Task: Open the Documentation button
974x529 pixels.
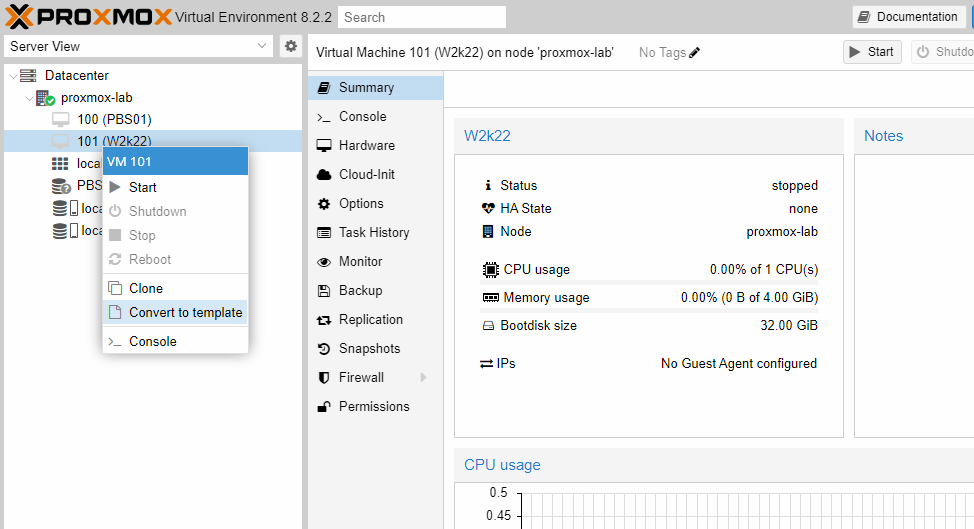Action: click(x=908, y=17)
